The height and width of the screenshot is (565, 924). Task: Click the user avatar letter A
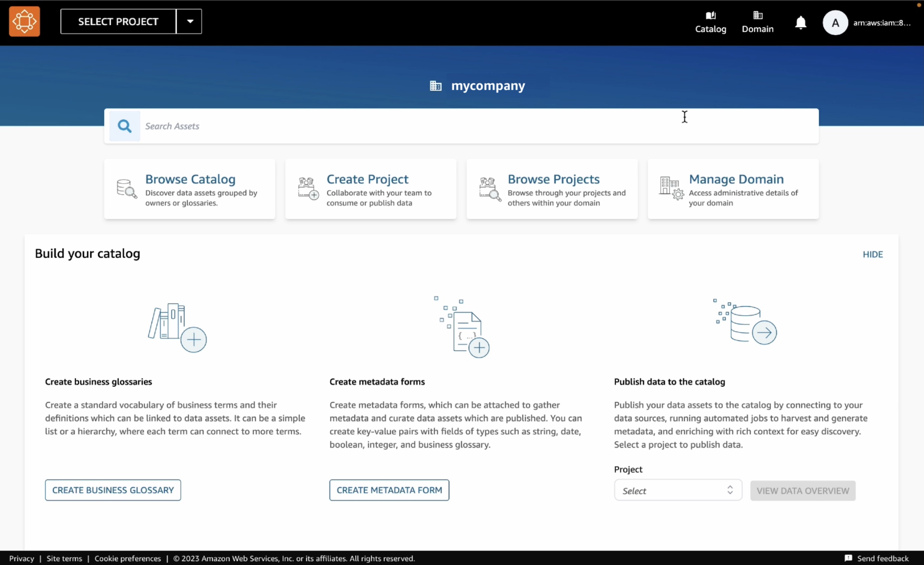coord(835,23)
